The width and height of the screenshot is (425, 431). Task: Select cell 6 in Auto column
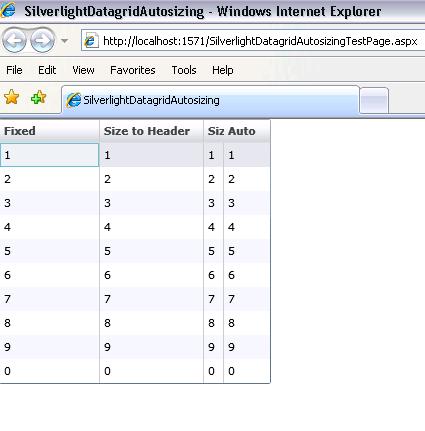[x=247, y=275]
